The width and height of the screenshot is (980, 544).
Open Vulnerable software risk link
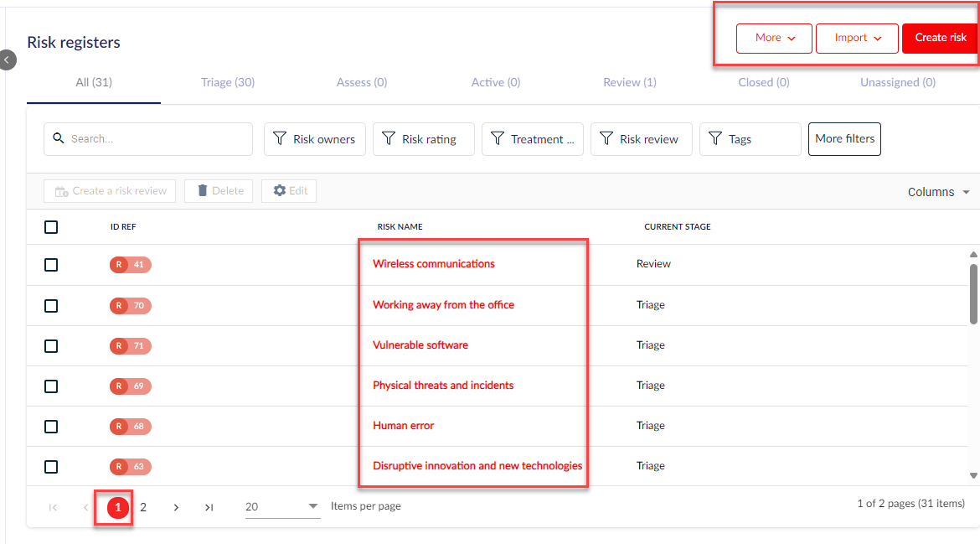point(420,345)
